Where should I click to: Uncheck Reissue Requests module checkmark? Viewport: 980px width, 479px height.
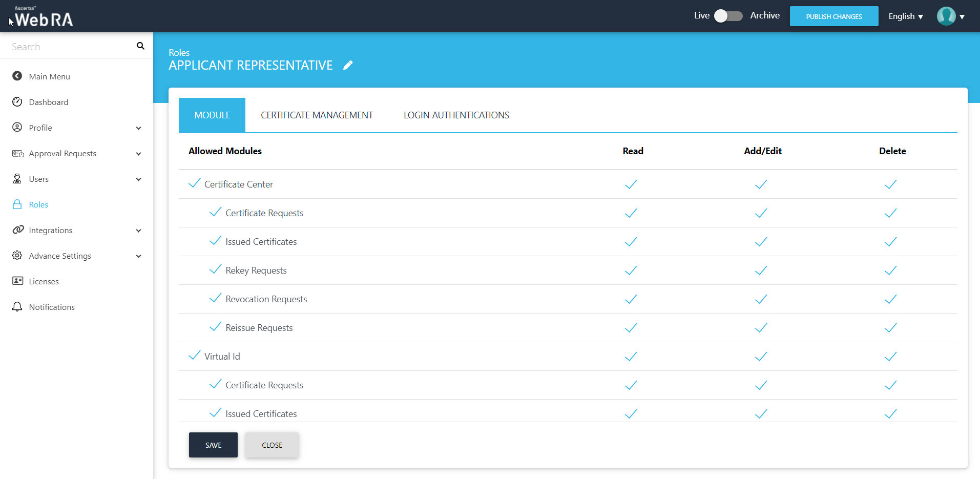[x=216, y=327]
